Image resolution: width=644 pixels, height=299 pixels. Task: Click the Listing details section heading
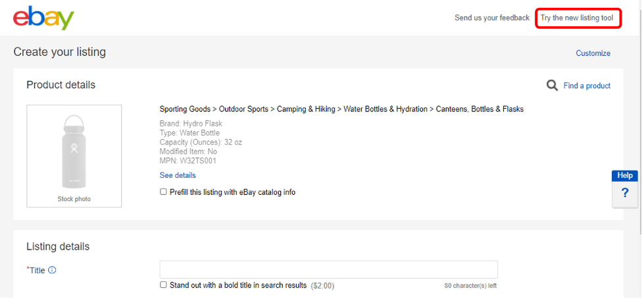point(58,246)
